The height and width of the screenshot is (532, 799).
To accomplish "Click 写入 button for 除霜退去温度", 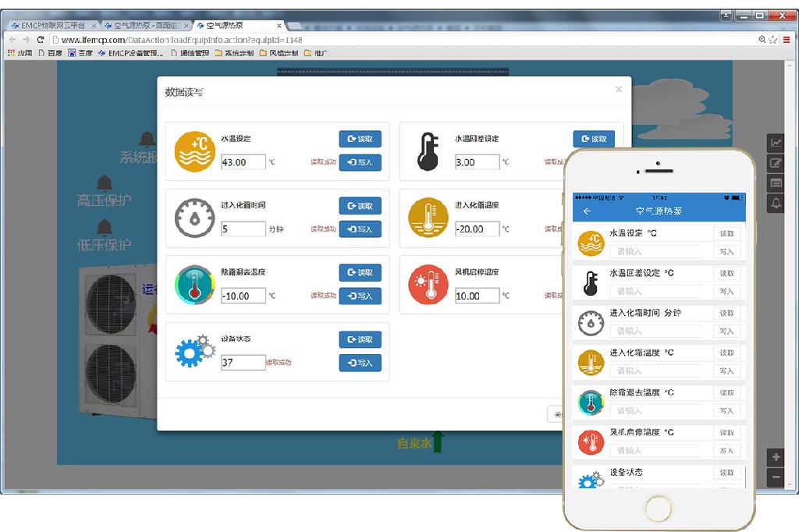I will click(360, 296).
